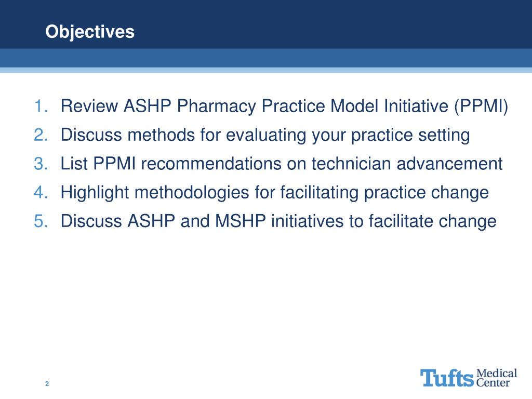The image size is (532, 399).
Task: Select the list number "1."
Action: click(x=42, y=107)
